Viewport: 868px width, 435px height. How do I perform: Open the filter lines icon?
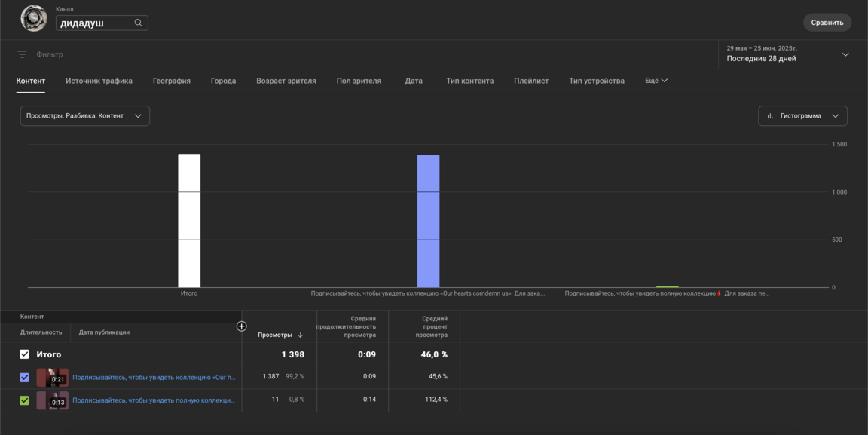coord(23,54)
